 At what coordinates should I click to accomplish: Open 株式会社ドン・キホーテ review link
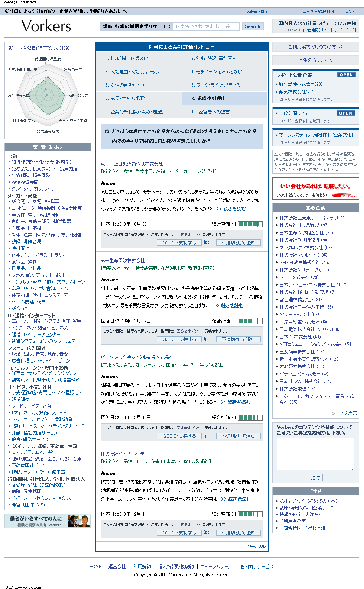pos(122,454)
